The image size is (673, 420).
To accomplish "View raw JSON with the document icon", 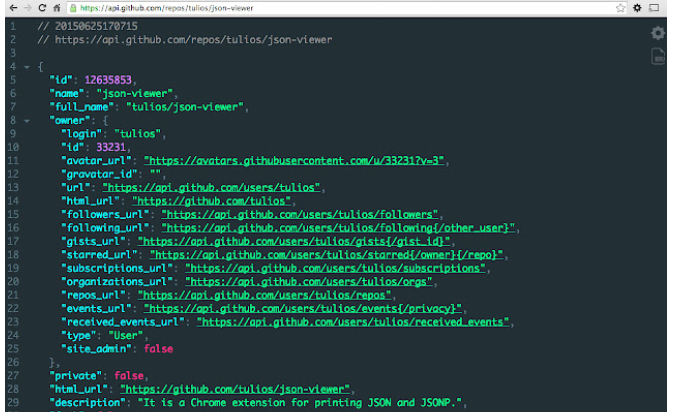I will coord(658,56).
